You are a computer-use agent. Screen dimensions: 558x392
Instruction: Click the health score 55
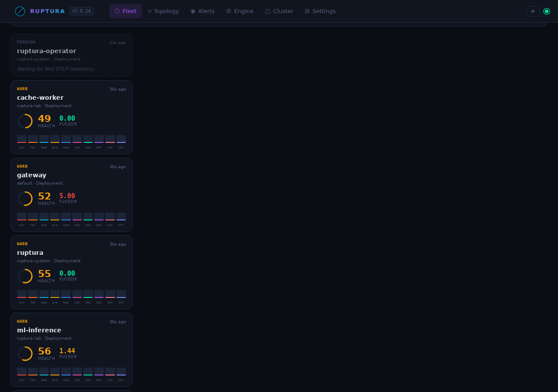(x=44, y=274)
